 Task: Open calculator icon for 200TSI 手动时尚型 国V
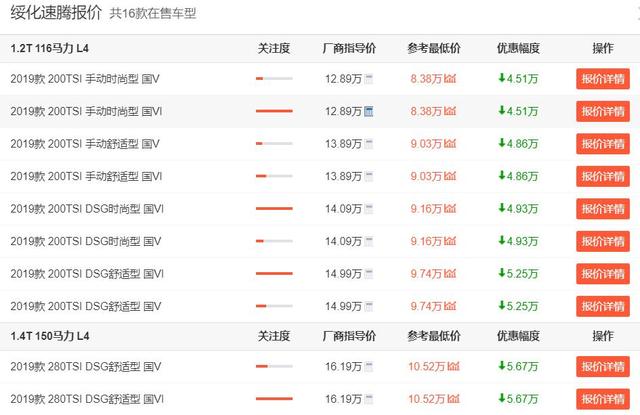[369, 79]
